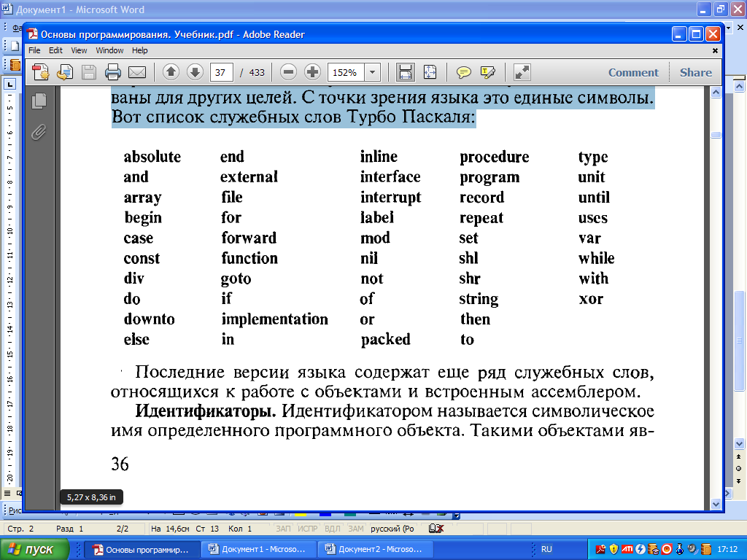Open the attachments paperclip panel

coord(39,132)
